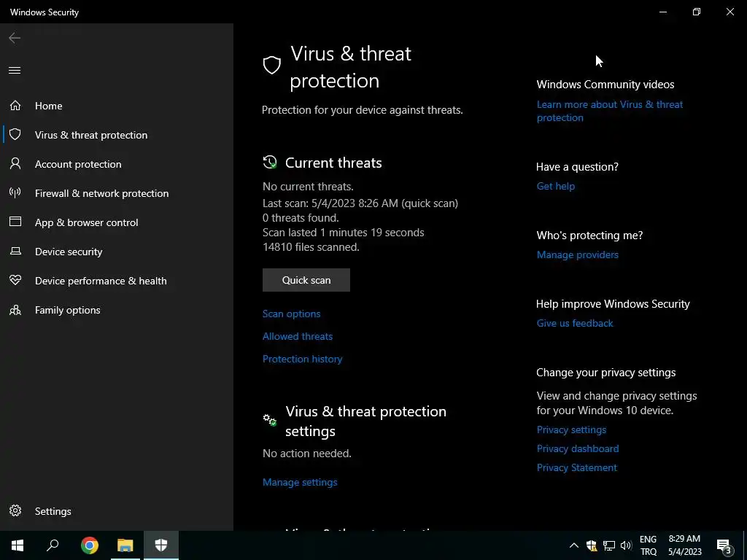747x560 pixels.
Task: Click the large shield icon in page header
Action: tap(272, 65)
